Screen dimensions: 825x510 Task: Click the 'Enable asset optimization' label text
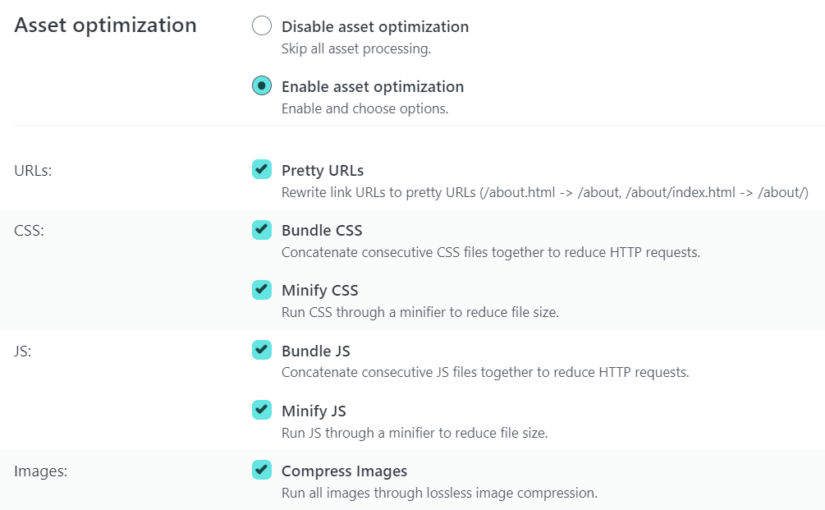click(373, 86)
